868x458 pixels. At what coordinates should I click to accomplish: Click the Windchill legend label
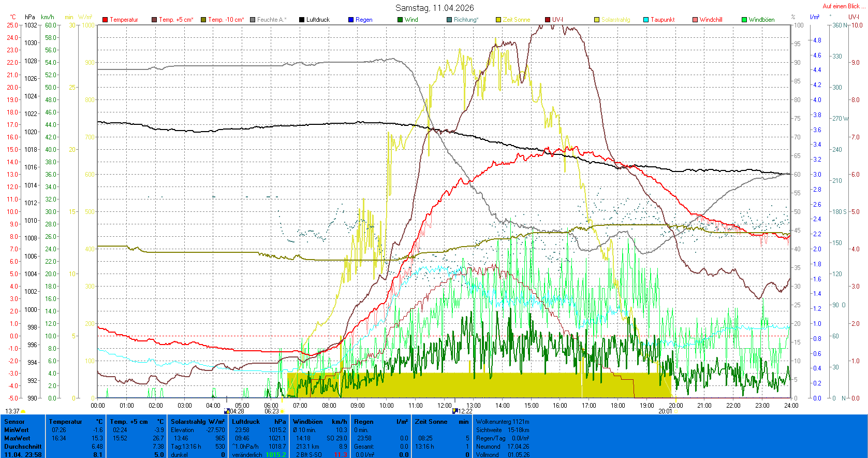[x=711, y=20]
